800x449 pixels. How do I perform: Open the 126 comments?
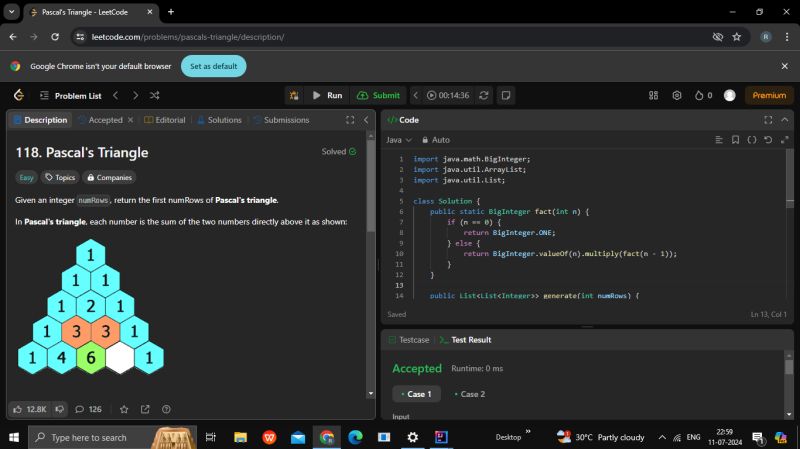[88, 409]
